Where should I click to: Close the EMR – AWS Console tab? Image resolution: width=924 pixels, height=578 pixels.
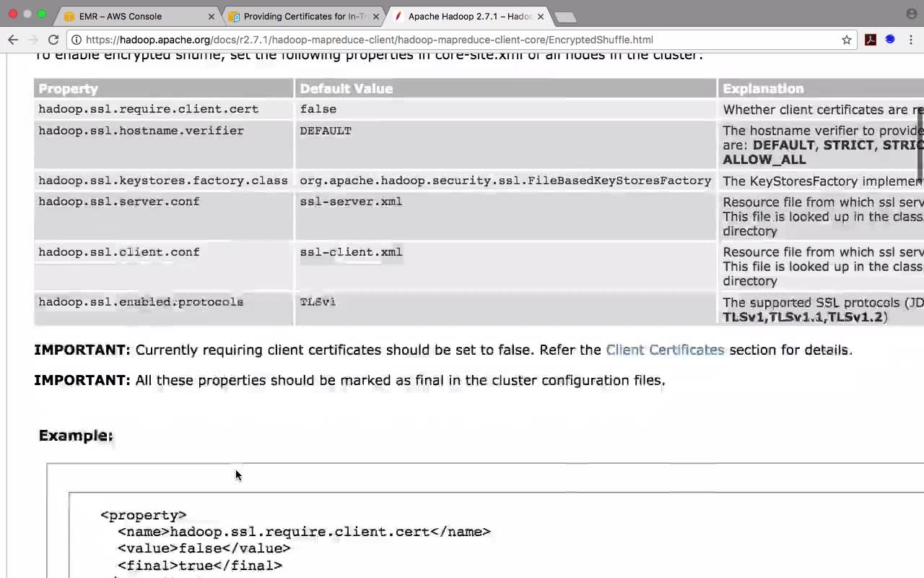coord(212,16)
